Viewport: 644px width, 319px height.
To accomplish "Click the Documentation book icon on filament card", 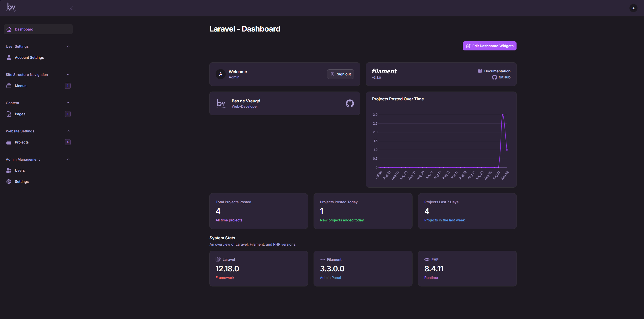I will [x=481, y=71].
